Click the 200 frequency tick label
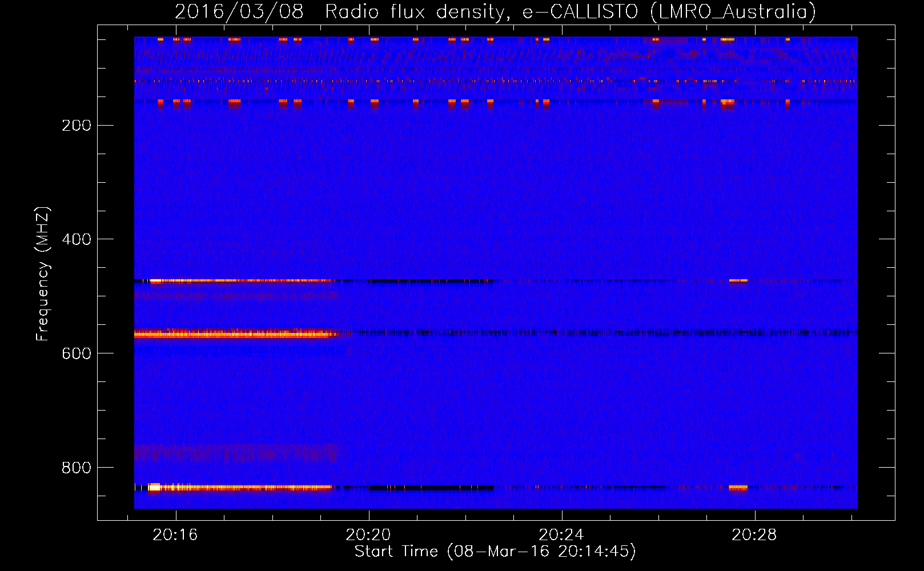The height and width of the screenshot is (571, 924). (77, 126)
